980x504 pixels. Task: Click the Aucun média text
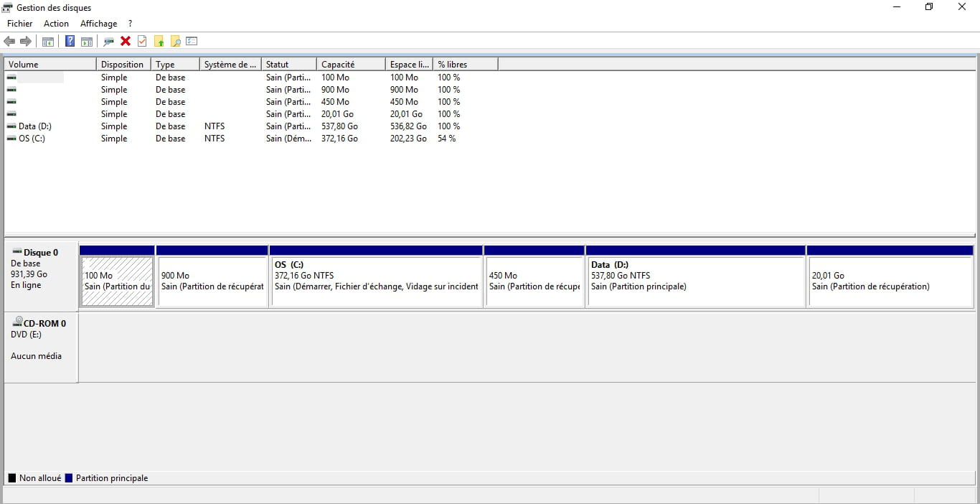36,356
